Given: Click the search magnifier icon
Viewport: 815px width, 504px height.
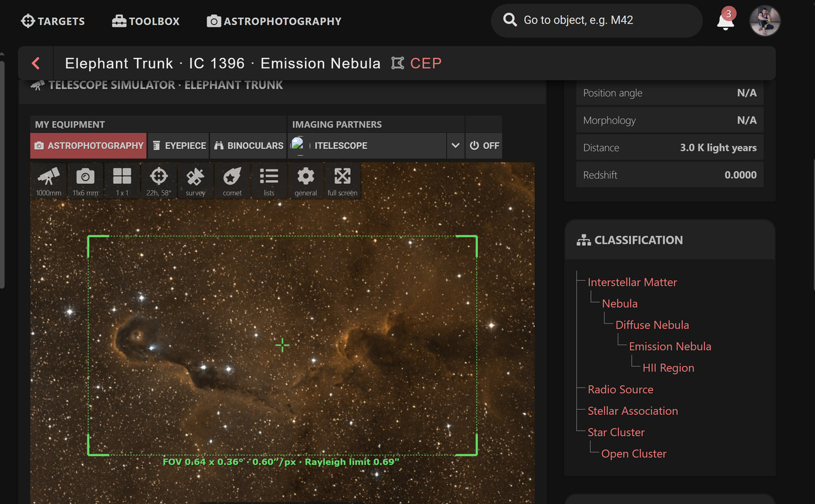Looking at the screenshot, I should point(510,20).
